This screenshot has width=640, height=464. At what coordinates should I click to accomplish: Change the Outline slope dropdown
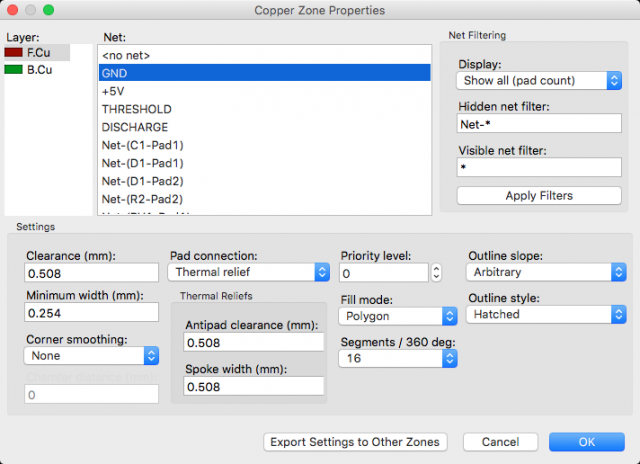[546, 272]
